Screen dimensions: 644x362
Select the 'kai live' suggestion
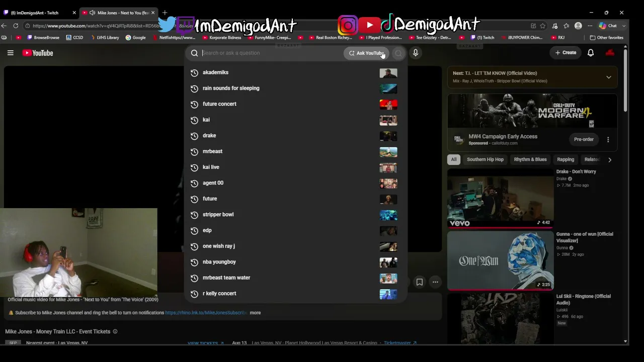point(295,167)
